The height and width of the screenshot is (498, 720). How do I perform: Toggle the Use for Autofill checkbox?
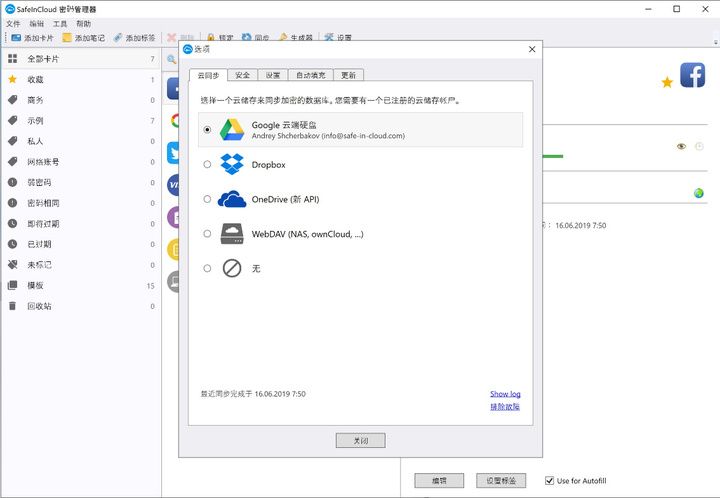(x=549, y=481)
